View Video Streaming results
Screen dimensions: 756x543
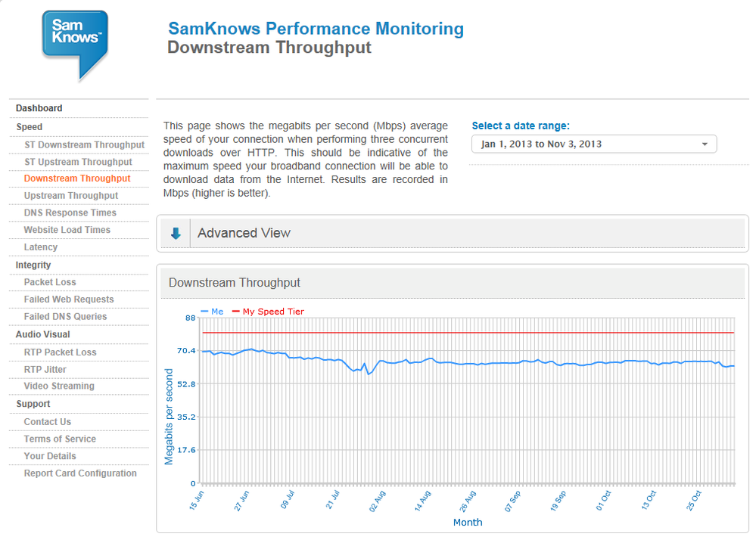[x=59, y=386]
